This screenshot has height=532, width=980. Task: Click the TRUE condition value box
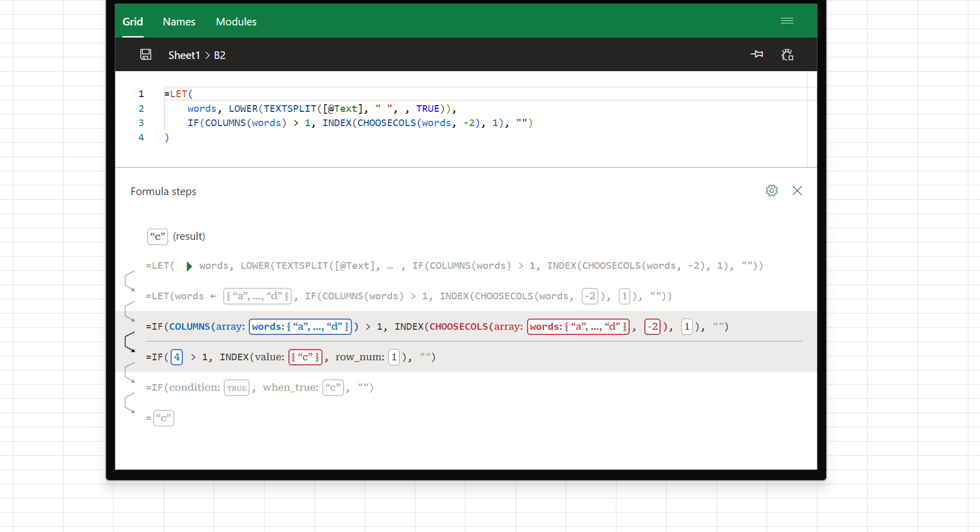(236, 388)
